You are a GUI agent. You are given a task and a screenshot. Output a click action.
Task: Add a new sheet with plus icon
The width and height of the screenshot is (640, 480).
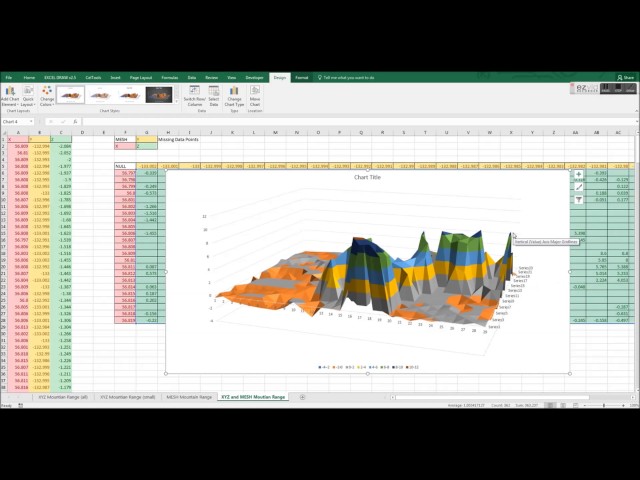coord(302,397)
